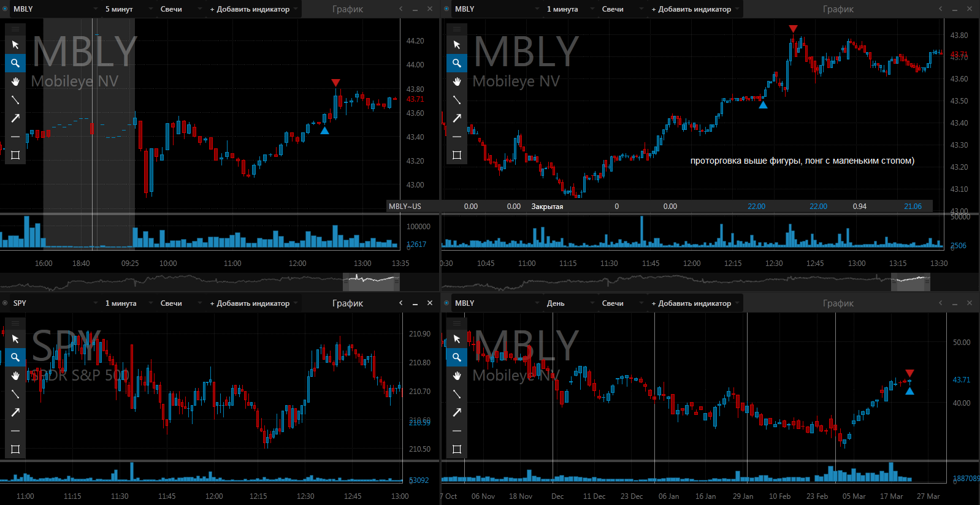Click the 21.06 value in the position row
The image size is (980, 505).
click(913, 207)
